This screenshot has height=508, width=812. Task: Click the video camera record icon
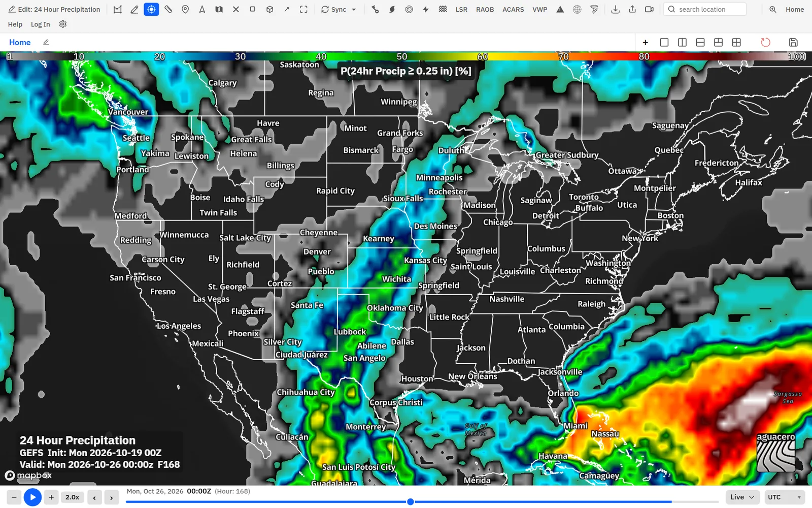pos(649,9)
